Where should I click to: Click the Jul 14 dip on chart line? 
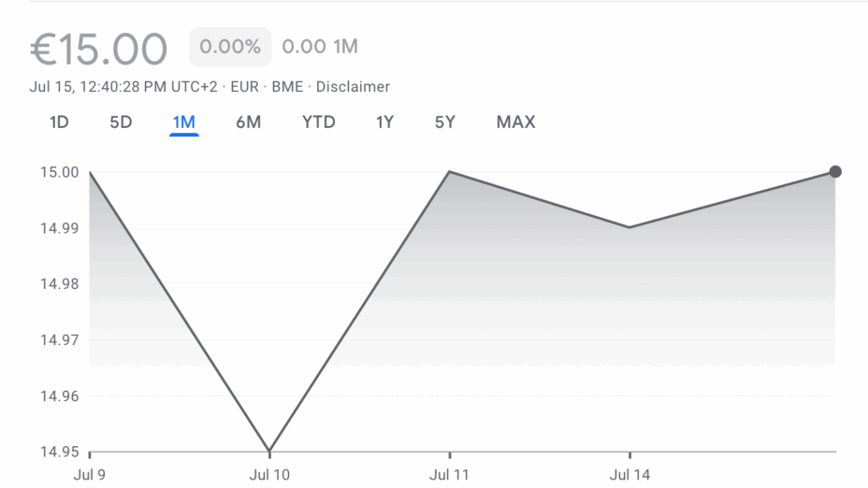point(629,227)
